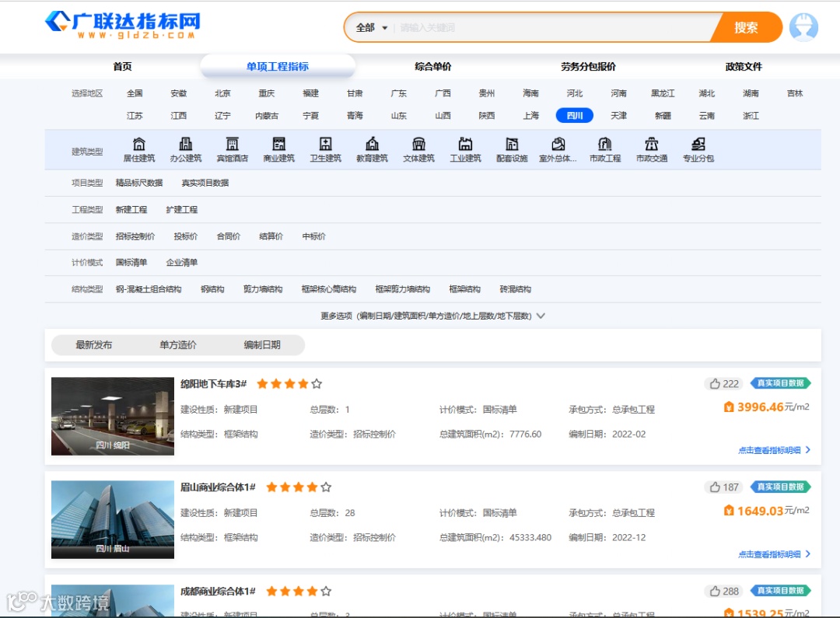Switch to the 政策文件 tab
Screen dimensions: 840x618
(x=744, y=66)
